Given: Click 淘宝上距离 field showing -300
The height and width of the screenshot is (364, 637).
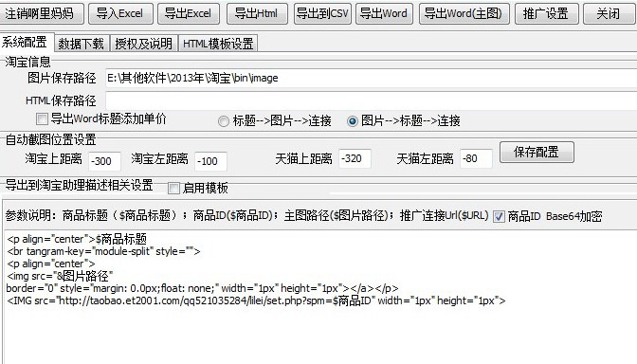Looking at the screenshot, I should tap(104, 161).
